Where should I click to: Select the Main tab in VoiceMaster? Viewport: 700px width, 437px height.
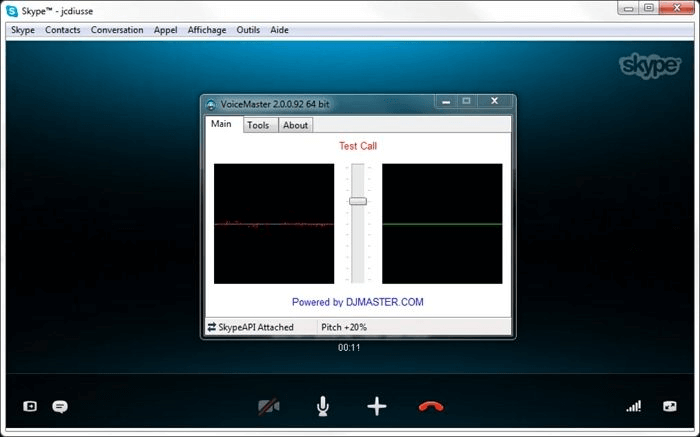[x=221, y=124]
